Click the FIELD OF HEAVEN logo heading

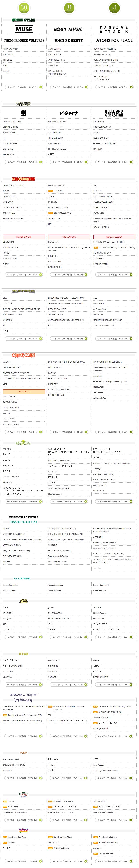click(23, 291)
